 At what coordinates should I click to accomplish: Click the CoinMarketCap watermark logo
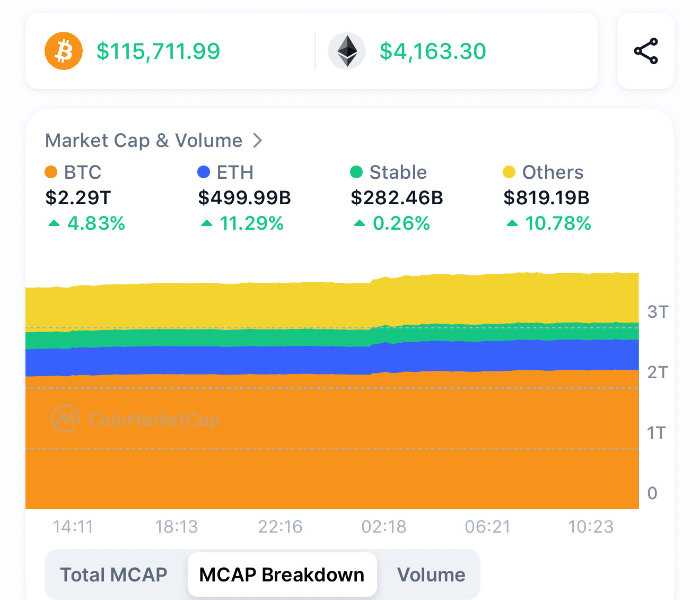[65, 419]
